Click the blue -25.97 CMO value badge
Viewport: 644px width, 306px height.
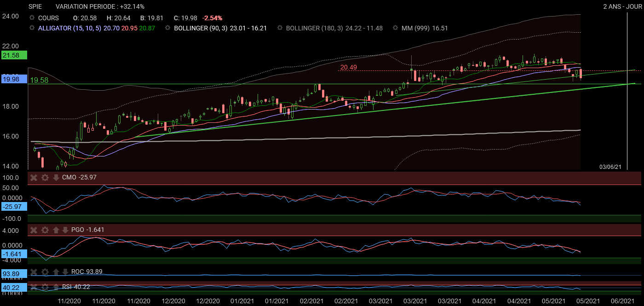[14, 207]
